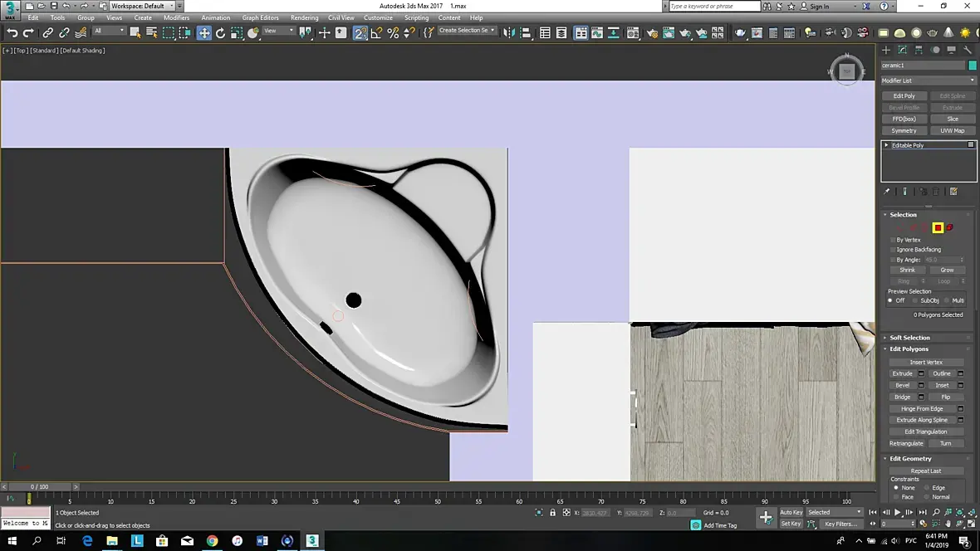Open the Mirror tool
This screenshot has width=980, height=551.
[509, 33]
